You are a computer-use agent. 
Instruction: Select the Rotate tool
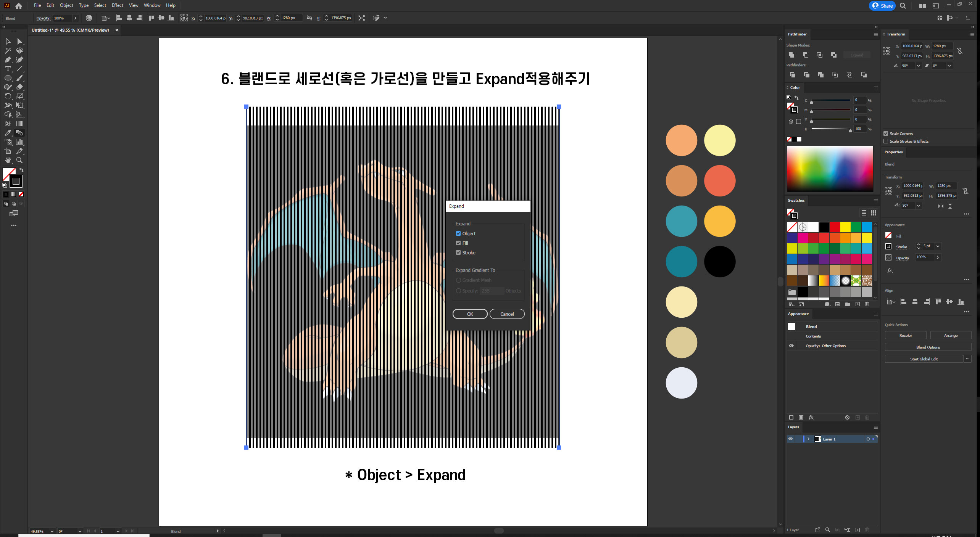(x=8, y=96)
